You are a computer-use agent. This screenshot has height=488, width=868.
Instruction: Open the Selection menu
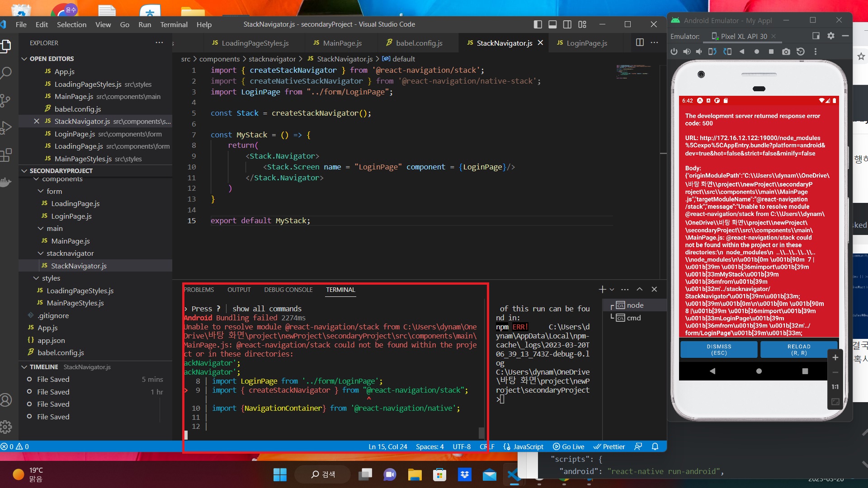pos(71,24)
